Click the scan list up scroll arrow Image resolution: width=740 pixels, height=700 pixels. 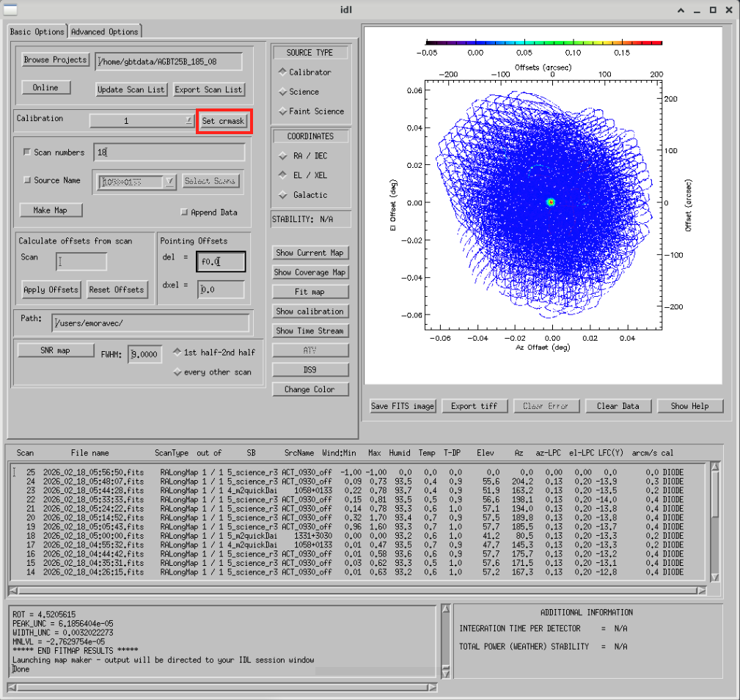715,467
